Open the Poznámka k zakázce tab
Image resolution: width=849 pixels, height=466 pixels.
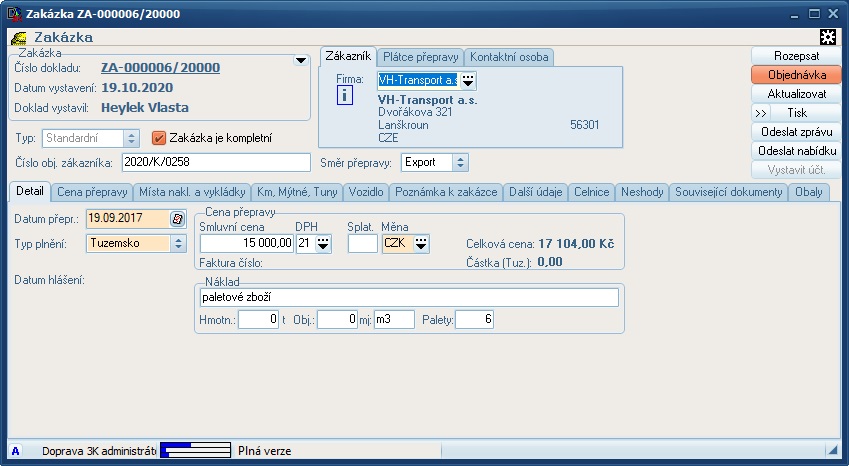[x=446, y=192]
